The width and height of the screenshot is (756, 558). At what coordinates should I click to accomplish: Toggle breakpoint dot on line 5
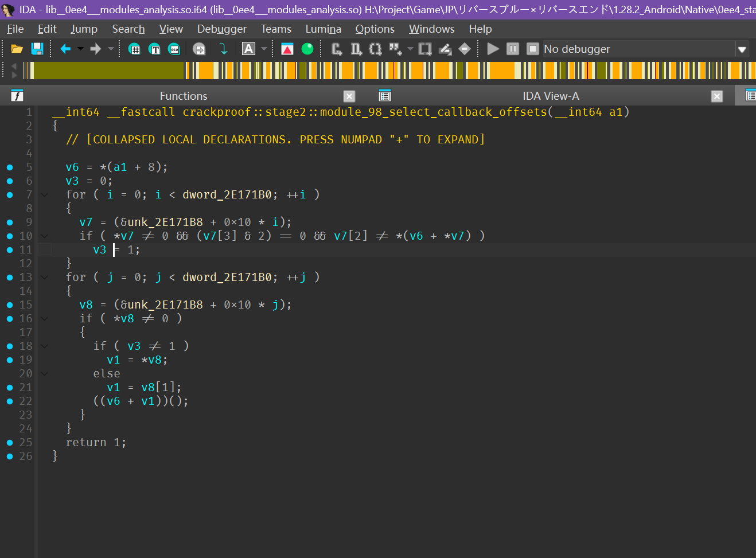(10, 167)
